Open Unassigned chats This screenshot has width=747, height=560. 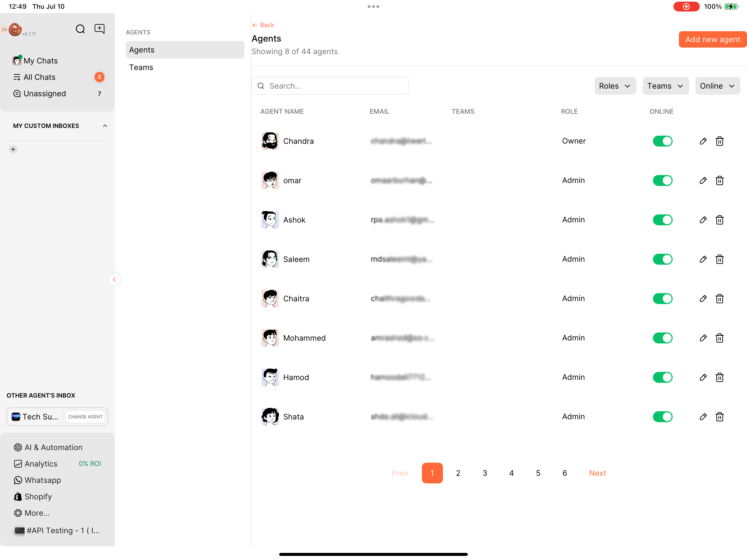click(x=39, y=94)
